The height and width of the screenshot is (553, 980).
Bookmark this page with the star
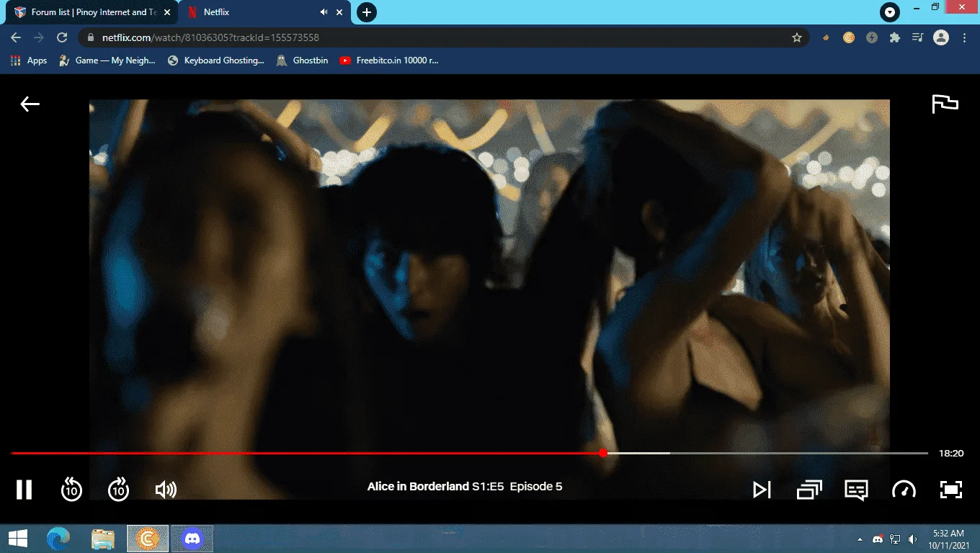pos(797,37)
